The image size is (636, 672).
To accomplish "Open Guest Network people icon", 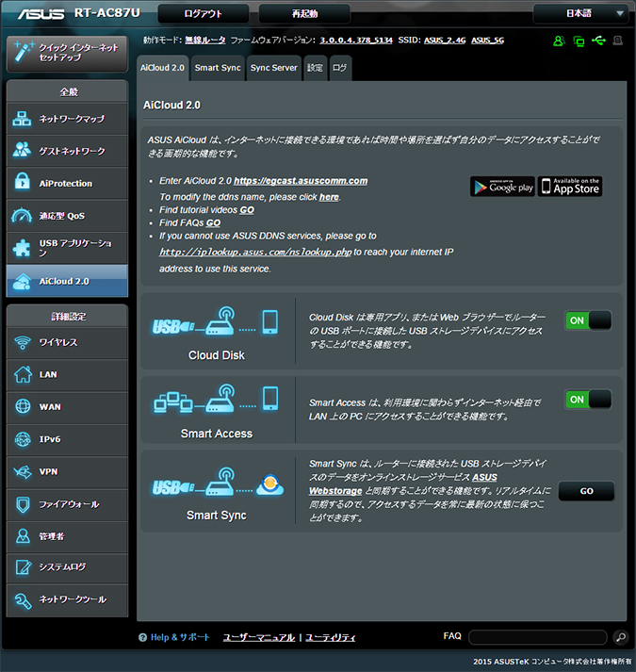I will point(22,150).
